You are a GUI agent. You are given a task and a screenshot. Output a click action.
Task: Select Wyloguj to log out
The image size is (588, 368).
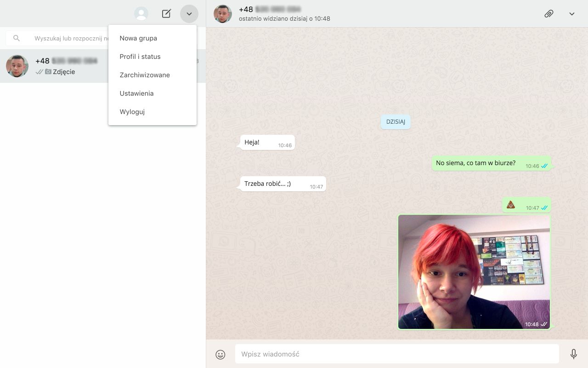pos(153,112)
